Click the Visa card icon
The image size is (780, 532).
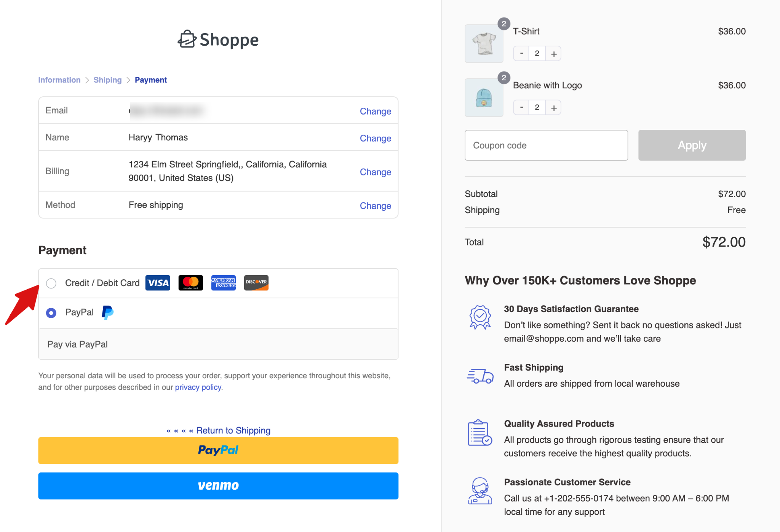click(158, 283)
